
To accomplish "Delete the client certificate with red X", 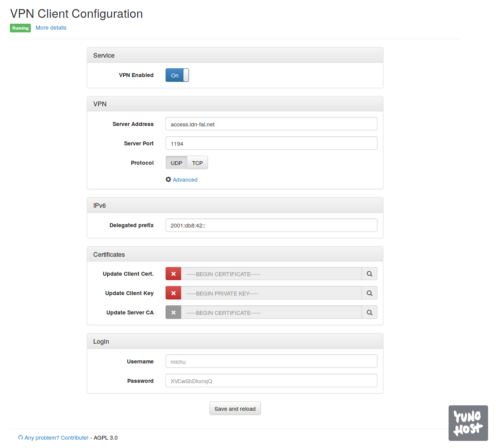I will pos(173,274).
